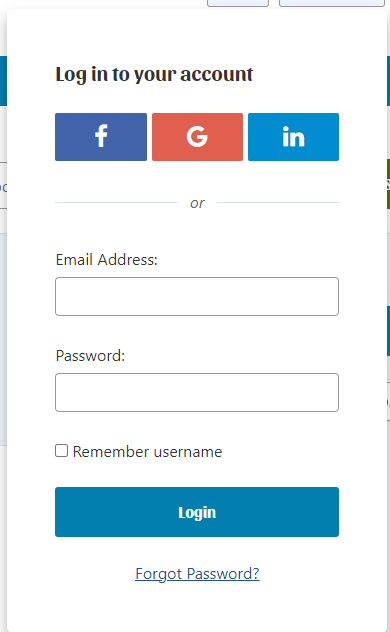The width and height of the screenshot is (390, 632).
Task: Click the "Email Address:" field label
Action: click(106, 260)
